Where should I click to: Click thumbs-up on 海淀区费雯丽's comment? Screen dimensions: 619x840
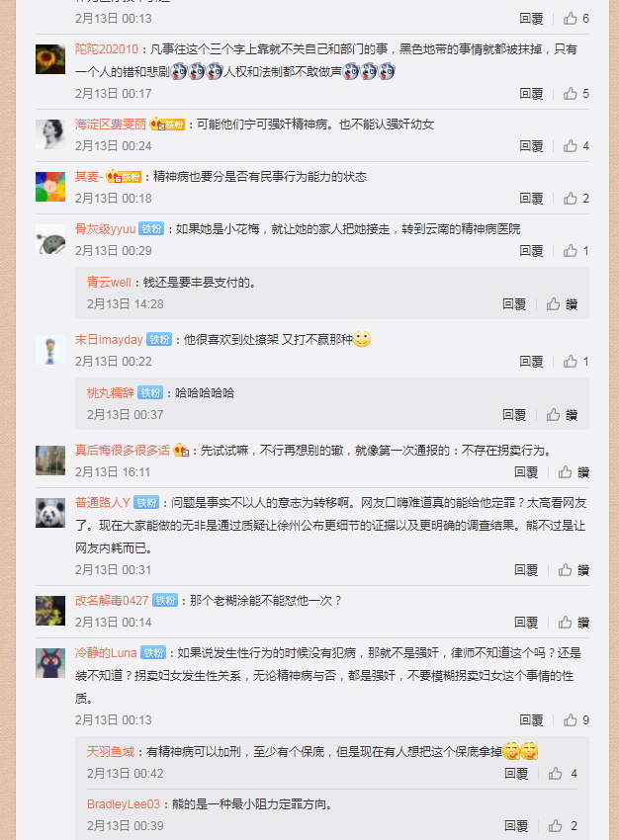point(570,145)
